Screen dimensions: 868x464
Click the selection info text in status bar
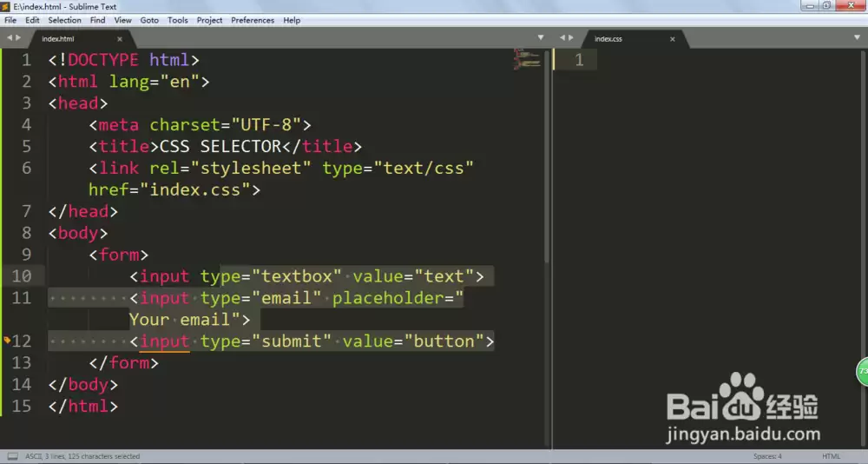pyautogui.click(x=82, y=456)
